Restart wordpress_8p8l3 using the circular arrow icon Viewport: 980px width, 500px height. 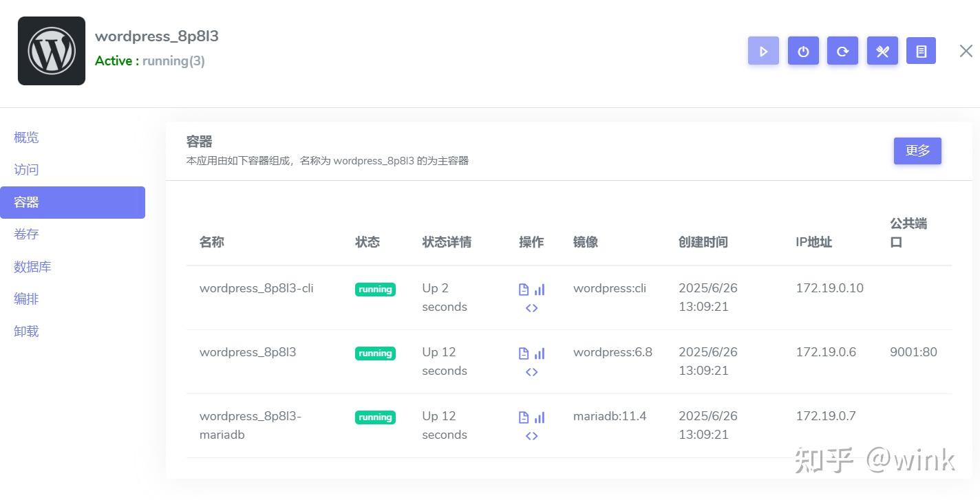843,50
